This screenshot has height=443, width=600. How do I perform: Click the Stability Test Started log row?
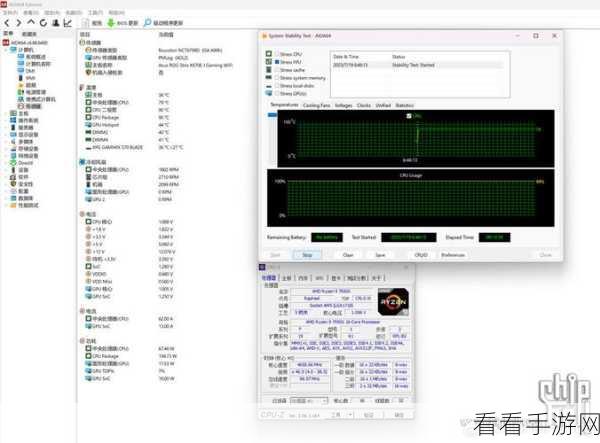pyautogui.click(x=417, y=65)
